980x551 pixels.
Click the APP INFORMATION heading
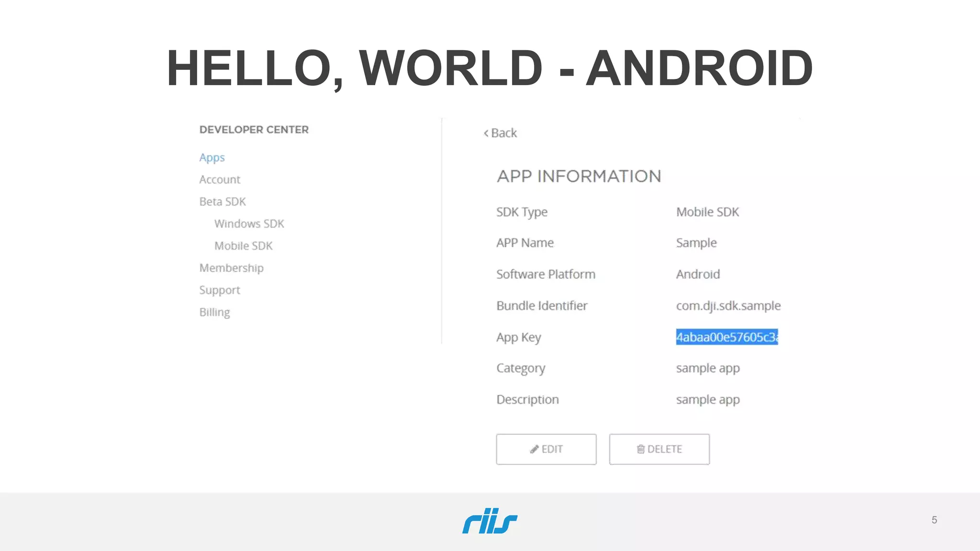579,176
